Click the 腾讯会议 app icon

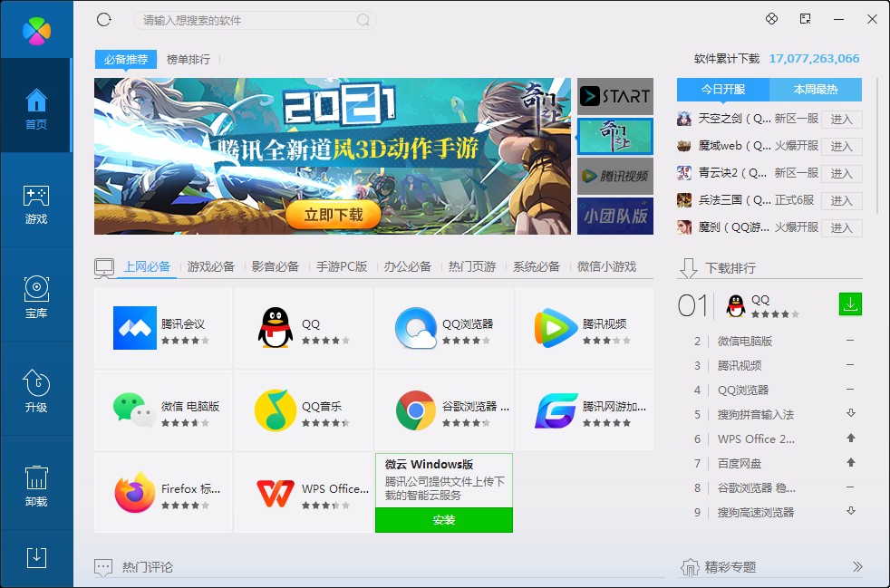(136, 328)
